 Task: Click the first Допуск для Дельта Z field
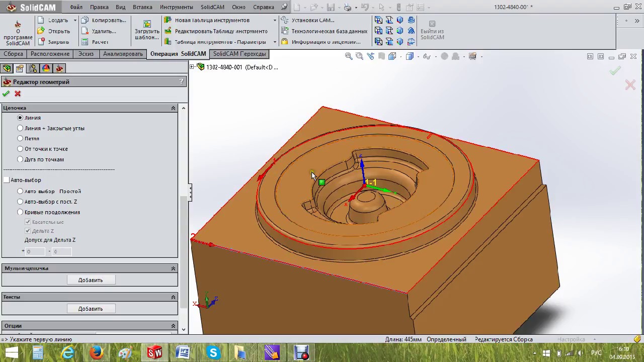(x=35, y=251)
